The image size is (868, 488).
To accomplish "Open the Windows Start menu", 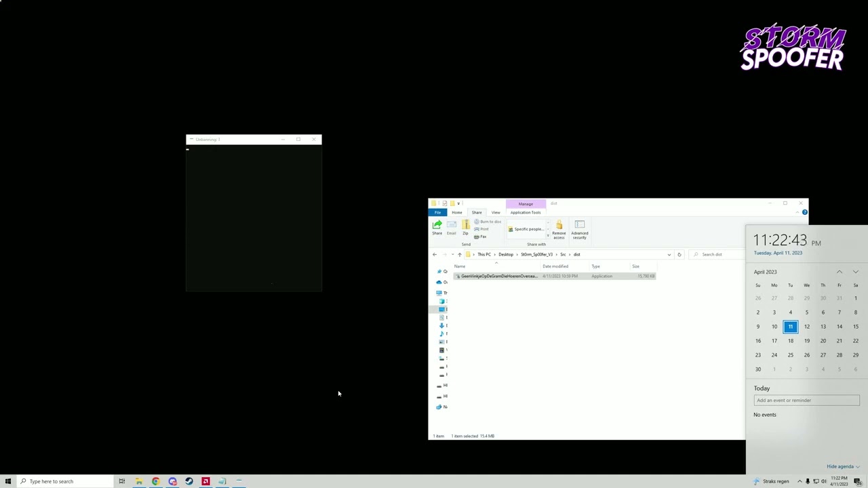I will [x=8, y=481].
